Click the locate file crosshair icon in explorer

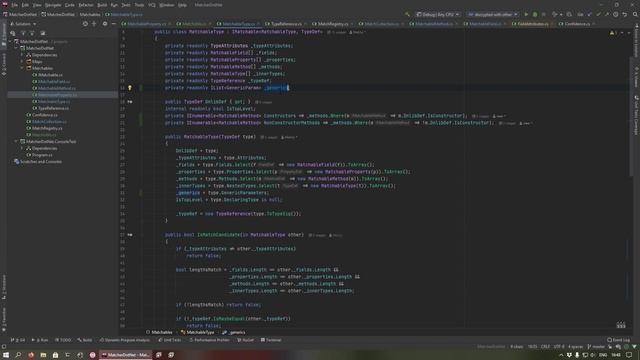(85, 24)
